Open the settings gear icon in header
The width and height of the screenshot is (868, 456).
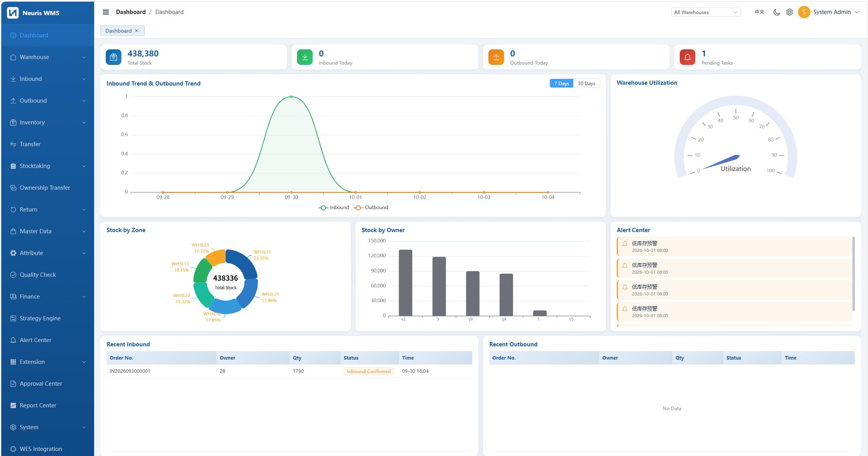click(789, 12)
